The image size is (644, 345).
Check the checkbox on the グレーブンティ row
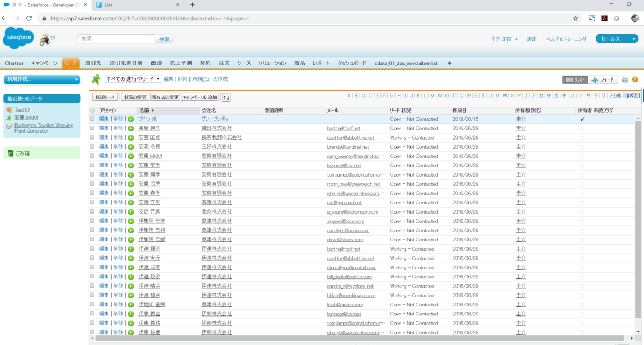pos(92,119)
